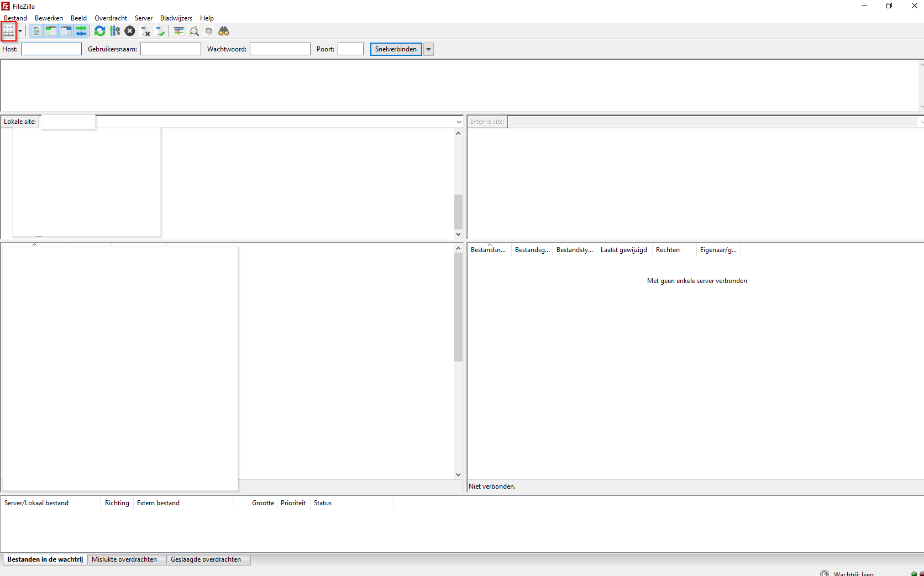The width and height of the screenshot is (924, 576).
Task: Click local tree scrollbar up arrow
Action: click(458, 133)
